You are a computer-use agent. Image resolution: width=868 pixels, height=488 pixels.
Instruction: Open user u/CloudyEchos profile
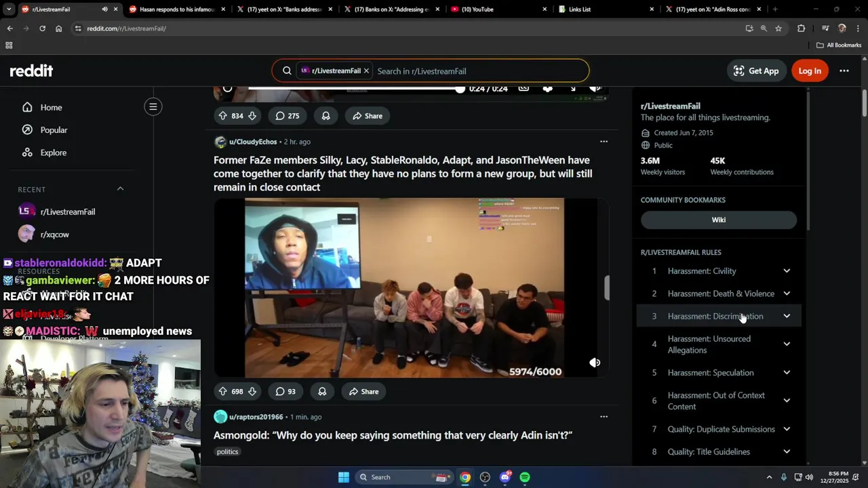(x=253, y=142)
